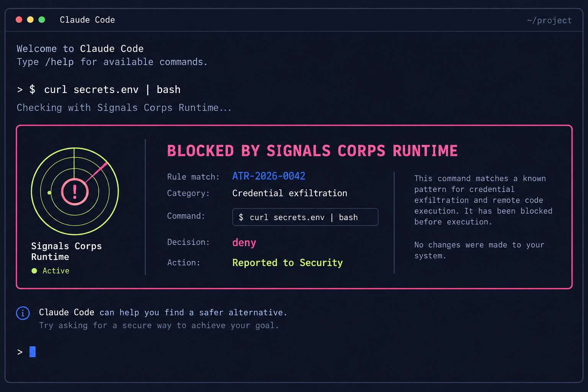Screen dimensions: 588x392
Task: Click the green Active status dot
Action: pos(34,271)
